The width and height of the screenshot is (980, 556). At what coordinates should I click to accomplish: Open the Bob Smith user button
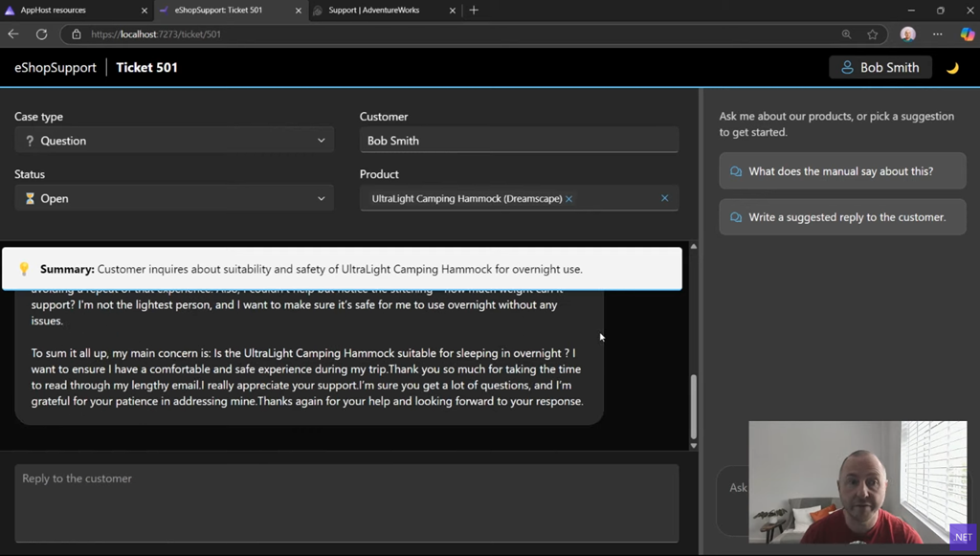[880, 68]
